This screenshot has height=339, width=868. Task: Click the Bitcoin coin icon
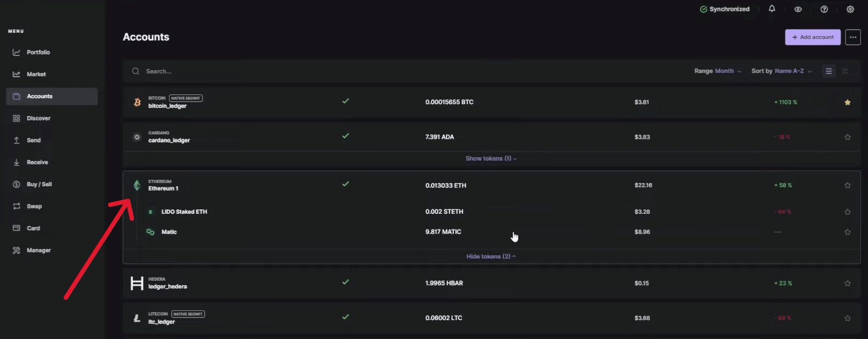[x=137, y=102]
